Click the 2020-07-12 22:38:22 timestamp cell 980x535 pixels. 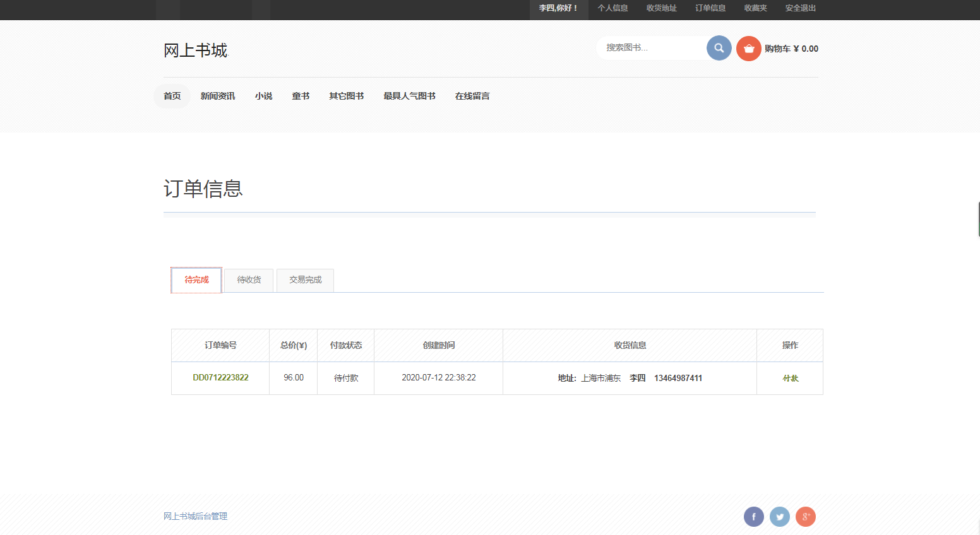pyautogui.click(x=439, y=378)
